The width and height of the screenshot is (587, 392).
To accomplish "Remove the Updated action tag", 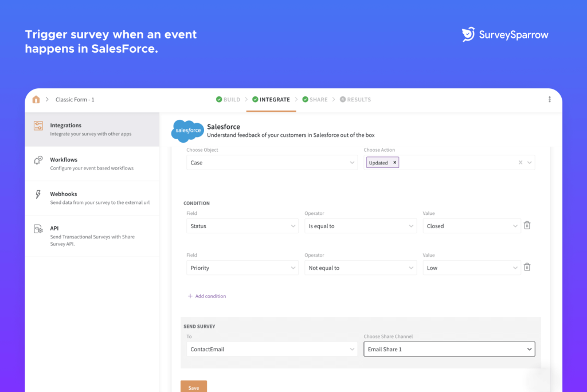I will (x=394, y=163).
